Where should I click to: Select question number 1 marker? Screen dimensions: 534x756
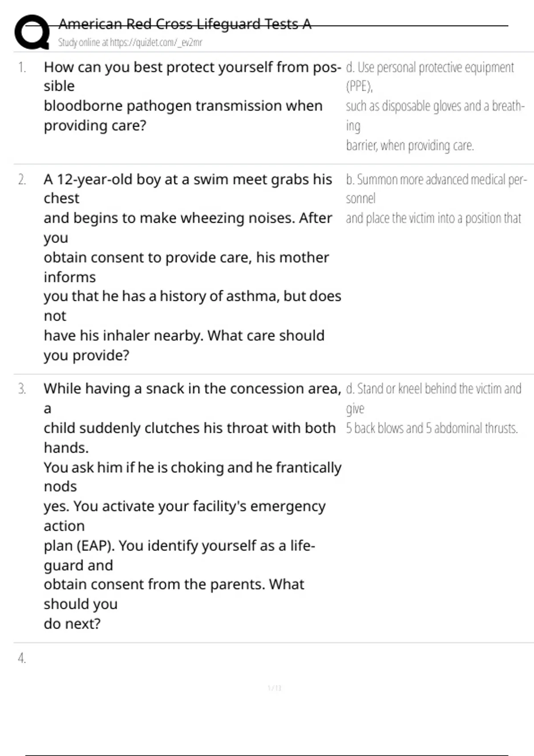point(22,68)
